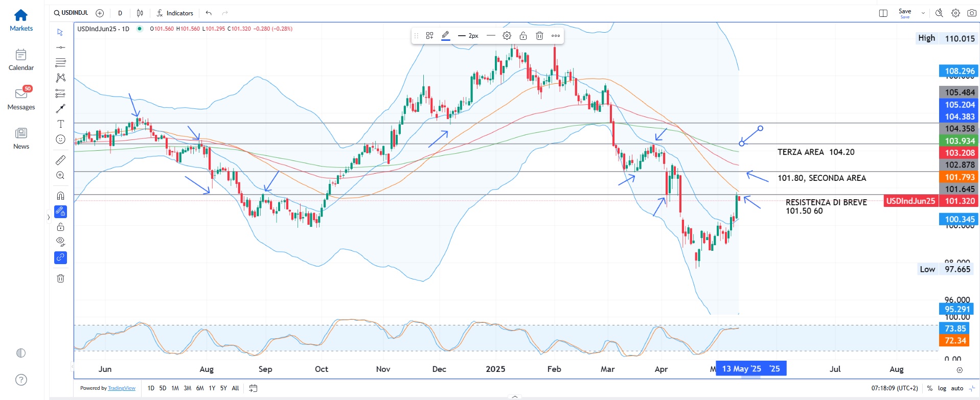Toggle hide all drawings eye icon

click(x=60, y=242)
